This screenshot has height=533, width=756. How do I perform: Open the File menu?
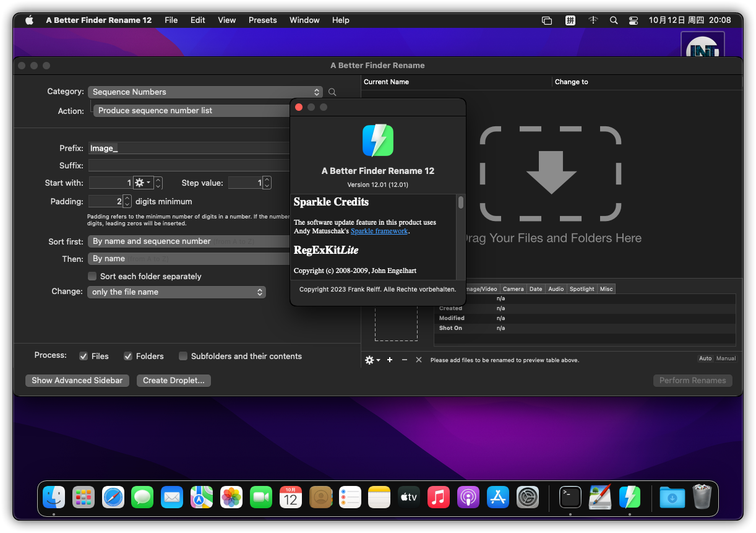point(171,20)
